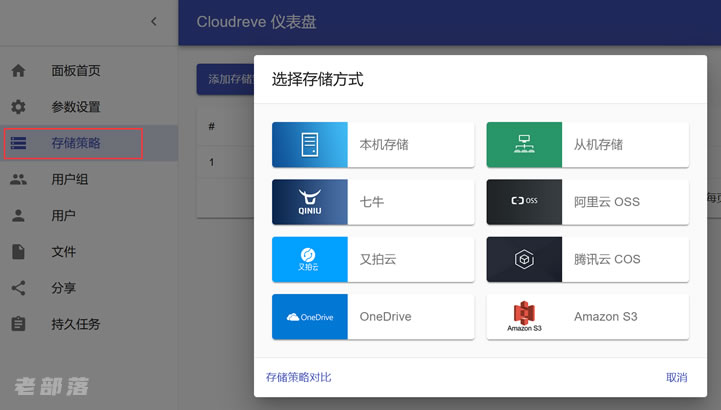Image resolution: width=721 pixels, height=410 pixels.
Task: Open the 存储策略对比 link
Action: pos(298,377)
